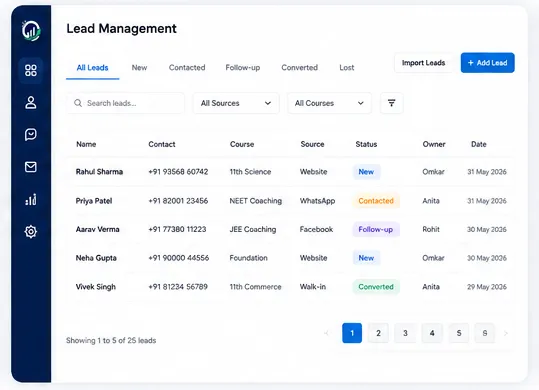
Task: Click the Lead Management page title
Action: click(x=121, y=29)
